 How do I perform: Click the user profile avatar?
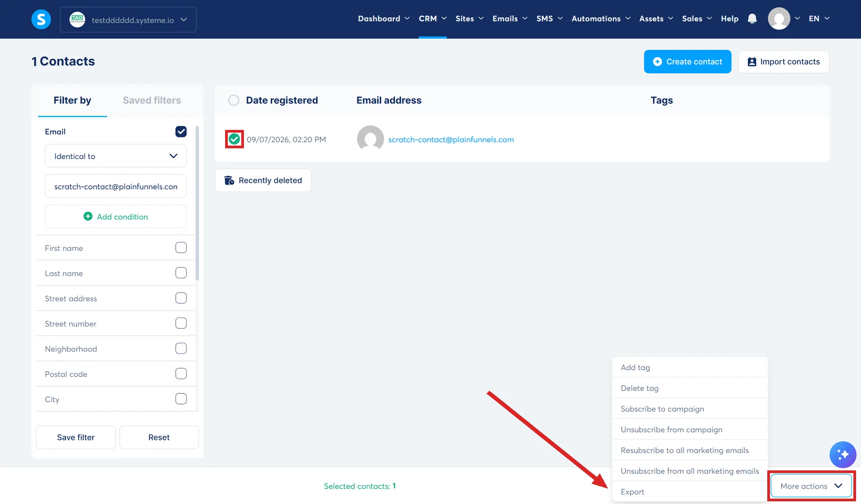[779, 19]
